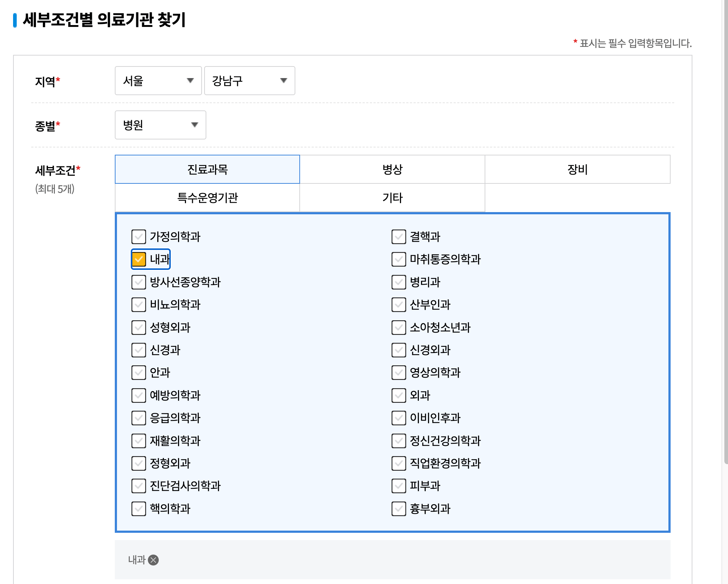The height and width of the screenshot is (584, 728).
Task: Enable the 정형외과 option
Action: tap(138, 463)
